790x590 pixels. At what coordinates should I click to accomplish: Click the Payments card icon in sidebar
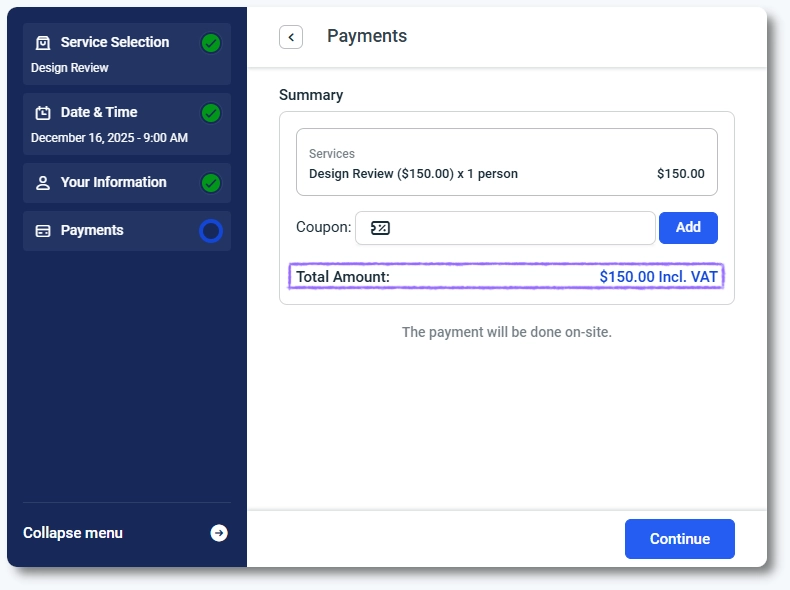(43, 231)
